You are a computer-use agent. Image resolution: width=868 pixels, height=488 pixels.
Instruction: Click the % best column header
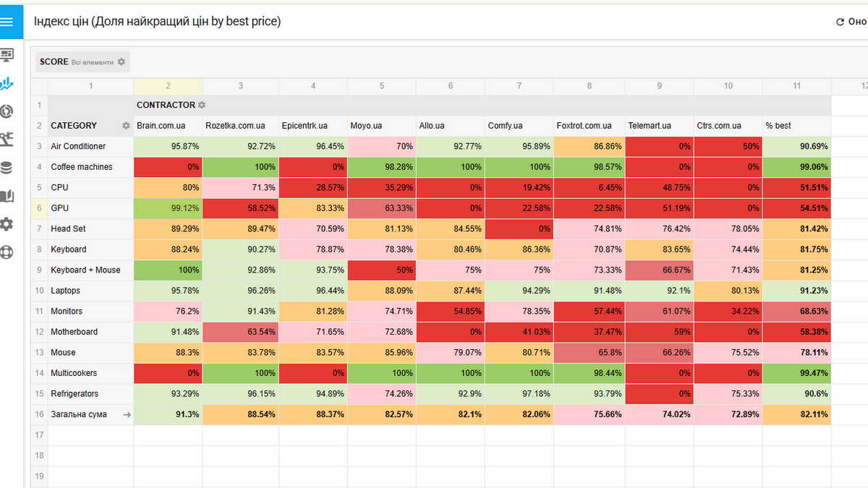778,126
